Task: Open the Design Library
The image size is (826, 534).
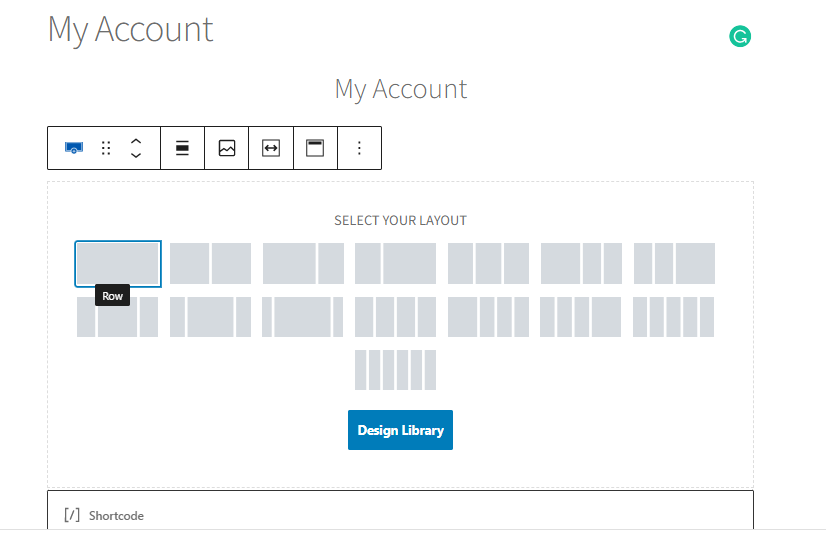Action: point(400,430)
